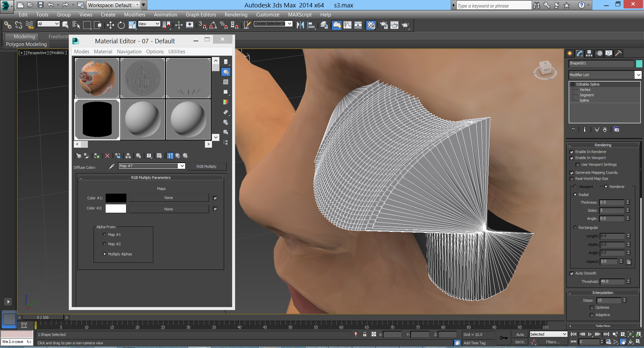Open the Workspace Default dropdown
This screenshot has width=644, height=348.
[x=137, y=5]
